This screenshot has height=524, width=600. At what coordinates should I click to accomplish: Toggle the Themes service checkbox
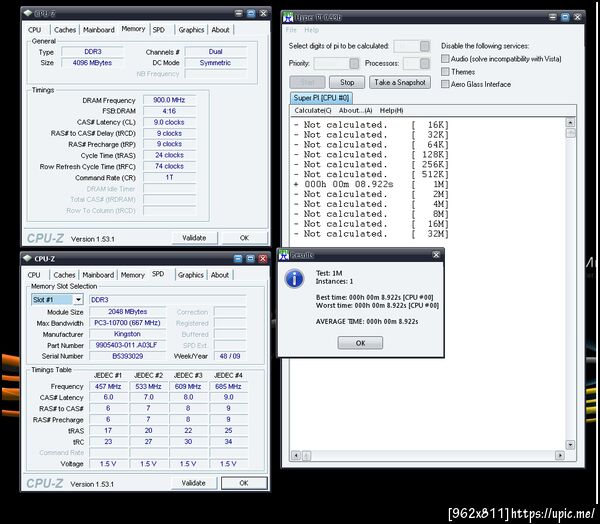coord(445,72)
